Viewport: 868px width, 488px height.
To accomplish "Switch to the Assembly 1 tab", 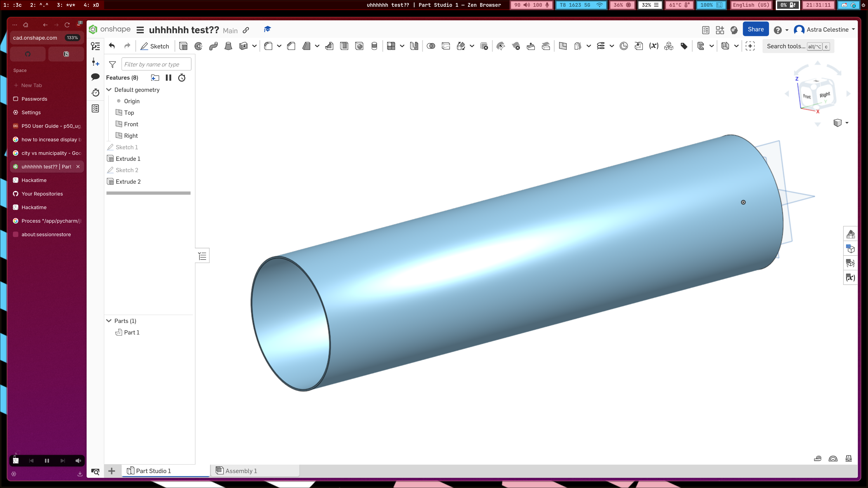I will pos(241,471).
